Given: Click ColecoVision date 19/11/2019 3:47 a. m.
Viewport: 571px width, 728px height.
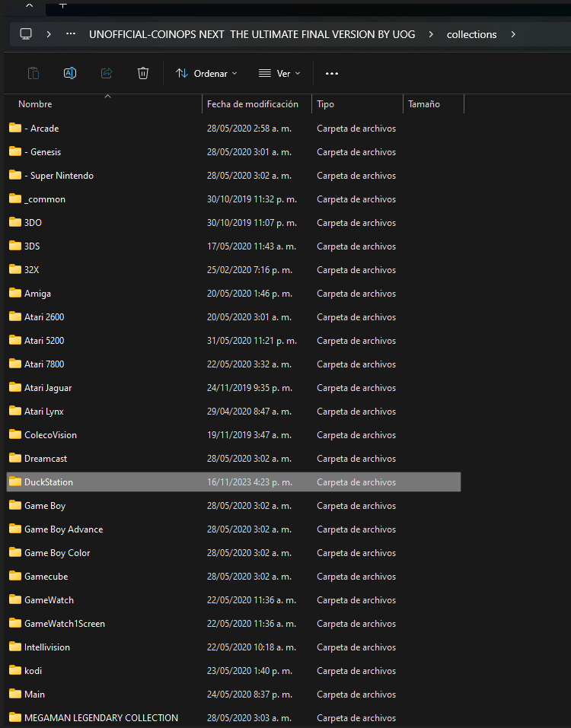Looking at the screenshot, I should click(x=249, y=435).
